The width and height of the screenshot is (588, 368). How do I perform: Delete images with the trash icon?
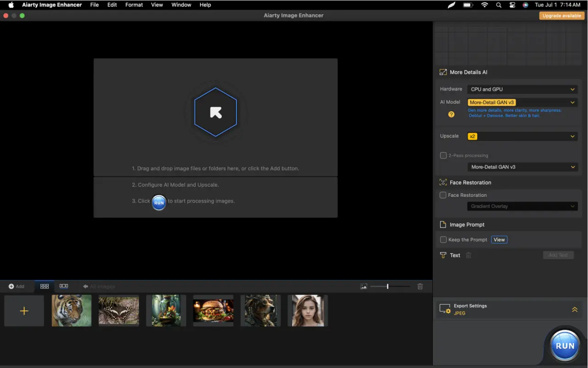click(420, 286)
